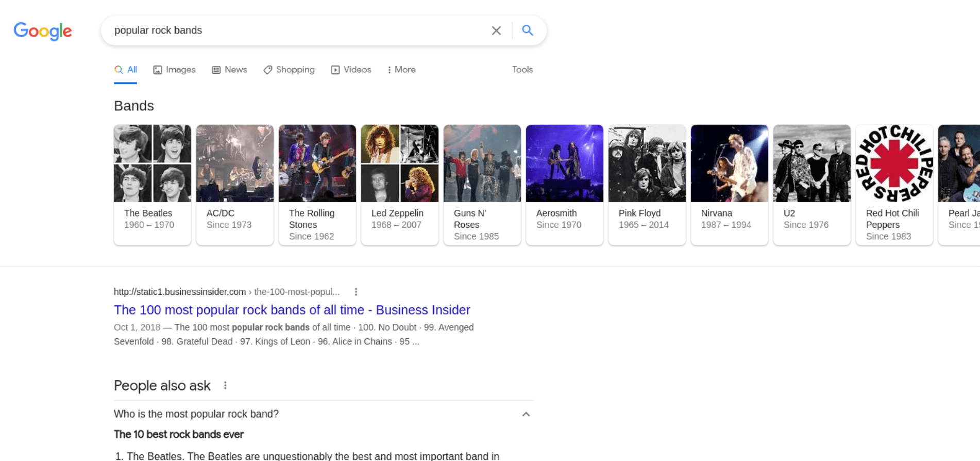Image resolution: width=980 pixels, height=461 pixels.
Task: Clear the search box with X icon
Action: [496, 30]
